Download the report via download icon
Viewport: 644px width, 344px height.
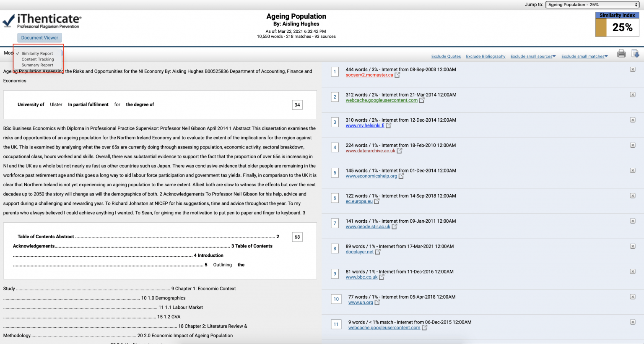635,54
